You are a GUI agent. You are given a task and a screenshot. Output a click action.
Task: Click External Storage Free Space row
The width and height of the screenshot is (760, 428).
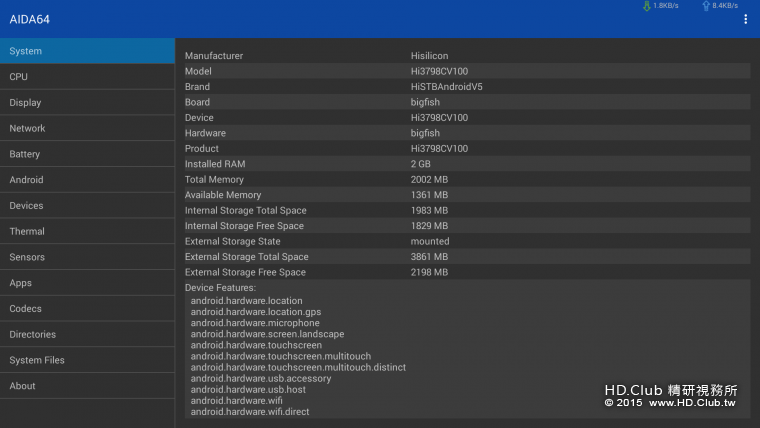[467, 272]
